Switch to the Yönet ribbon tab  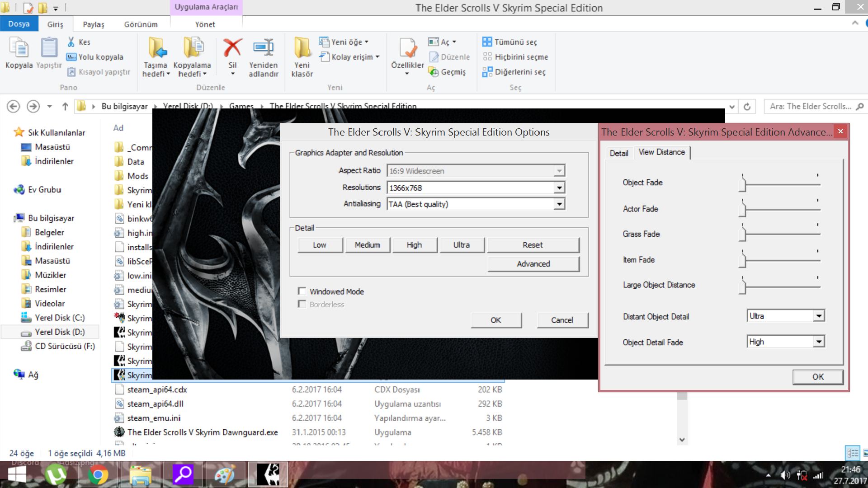point(205,24)
